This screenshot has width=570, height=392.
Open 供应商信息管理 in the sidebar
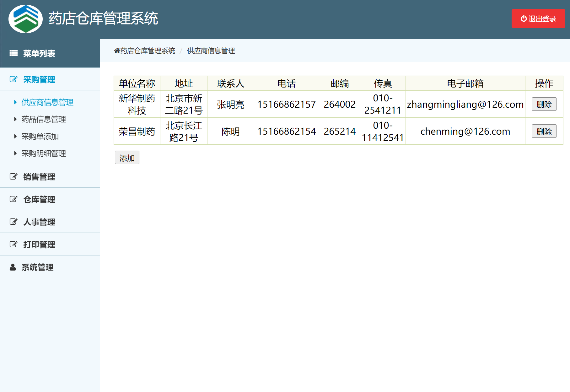47,102
